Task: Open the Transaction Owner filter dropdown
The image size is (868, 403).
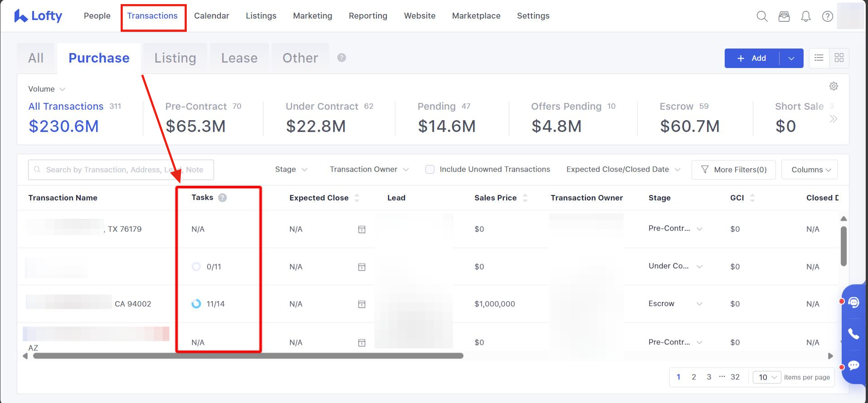Action: click(x=369, y=170)
